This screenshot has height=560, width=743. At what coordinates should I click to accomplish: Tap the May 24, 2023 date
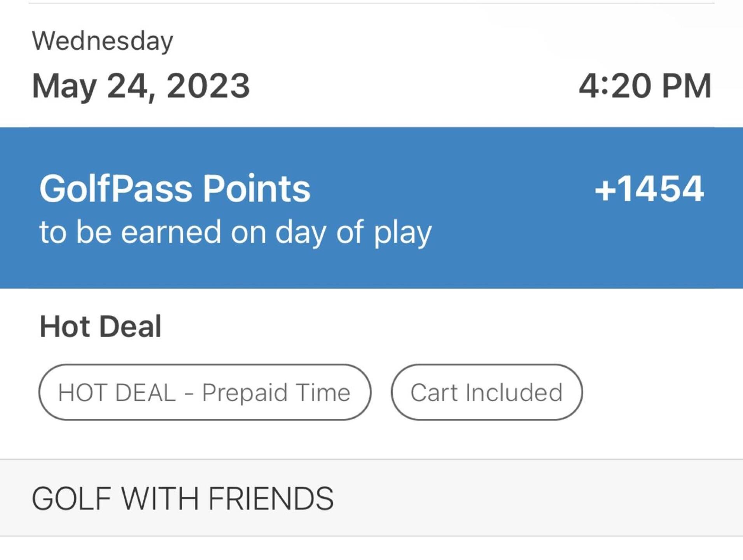point(141,86)
